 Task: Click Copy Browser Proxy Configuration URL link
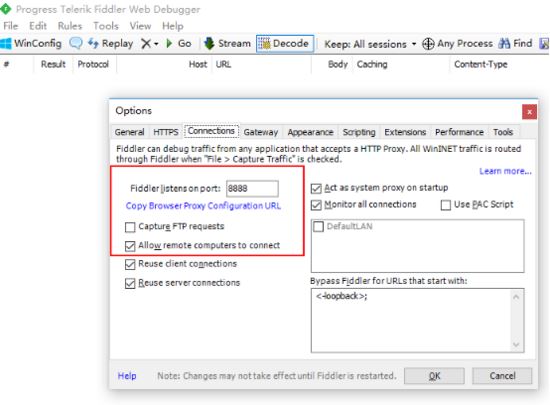click(x=203, y=206)
